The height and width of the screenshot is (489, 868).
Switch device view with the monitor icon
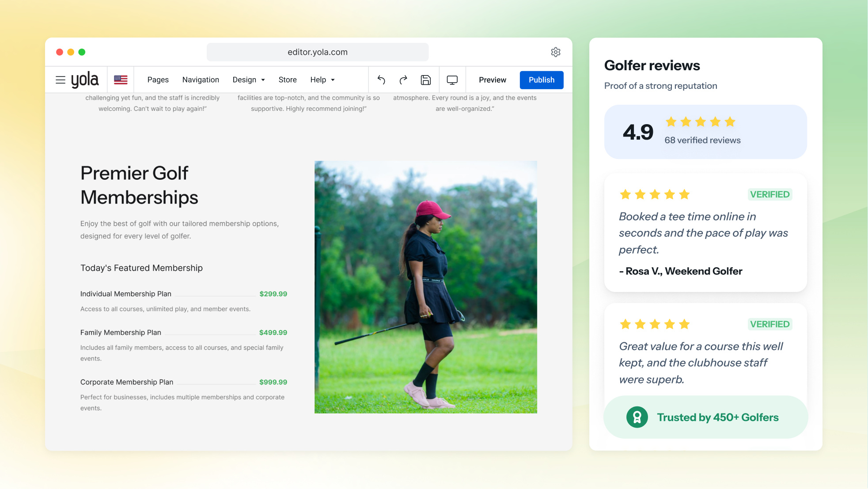[452, 80]
